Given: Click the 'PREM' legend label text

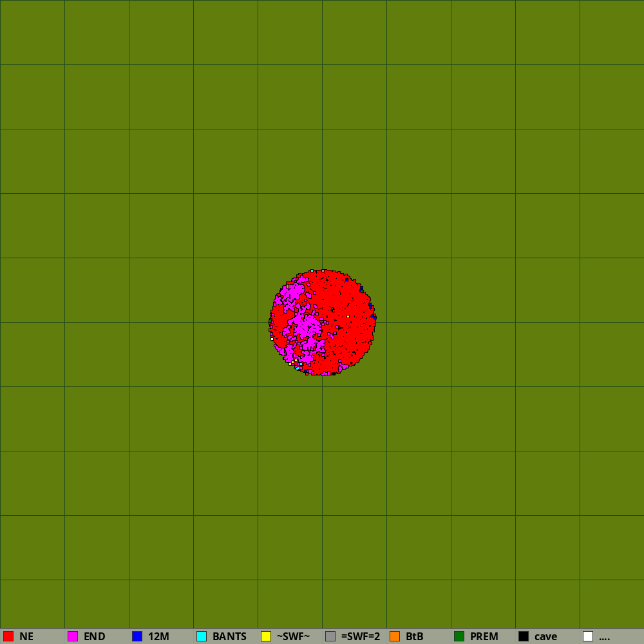Looking at the screenshot, I should coord(484,636).
